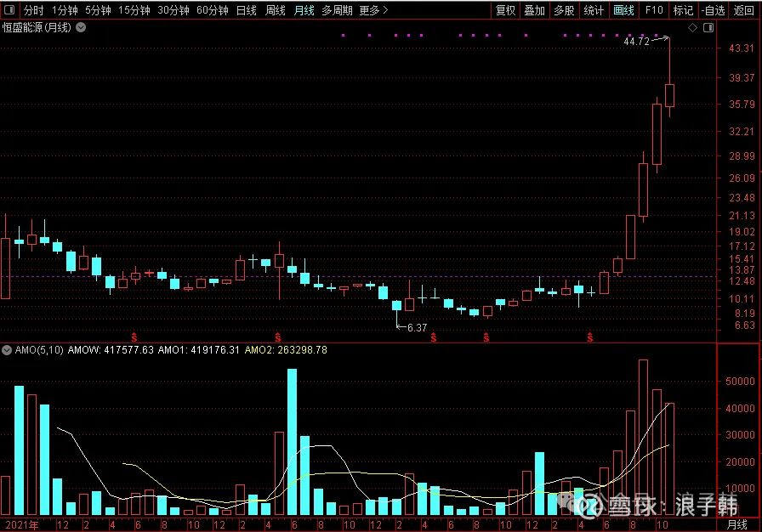Click the AMO1: 419176.31 value
762x532 pixels.
pos(198,350)
